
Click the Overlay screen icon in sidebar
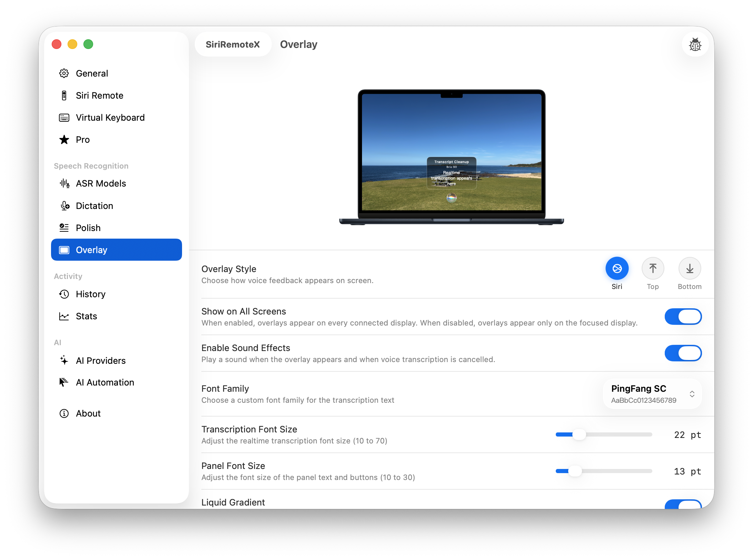[64, 250]
